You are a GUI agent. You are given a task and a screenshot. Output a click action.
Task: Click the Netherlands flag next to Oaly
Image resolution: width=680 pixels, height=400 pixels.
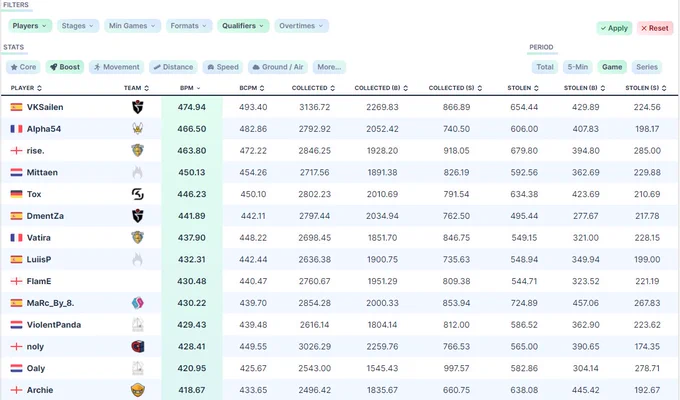[x=16, y=368]
